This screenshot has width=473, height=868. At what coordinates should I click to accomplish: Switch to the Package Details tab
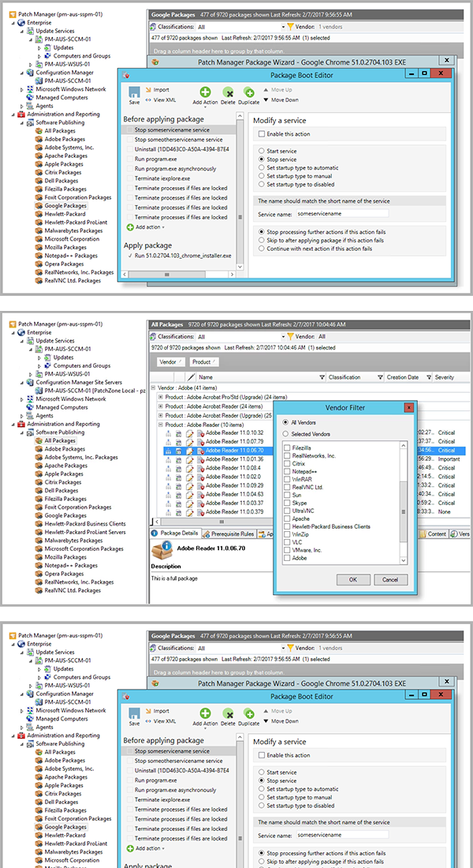[175, 533]
